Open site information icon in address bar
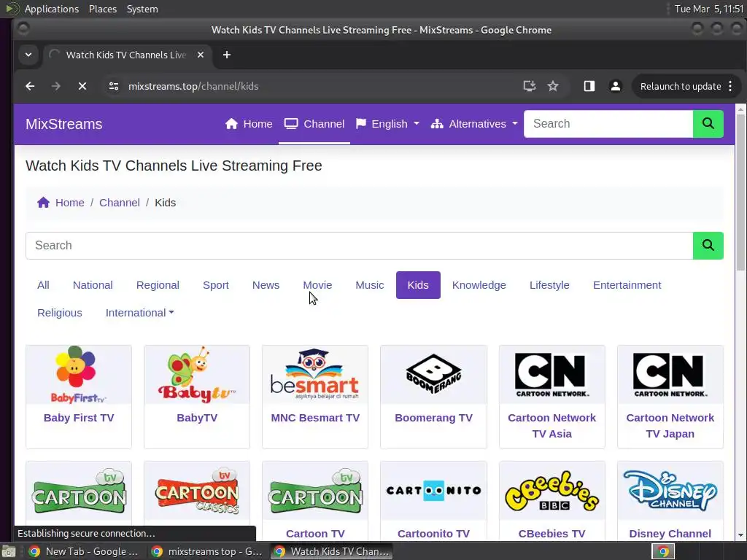Screen dimensions: 747x560 [113, 86]
